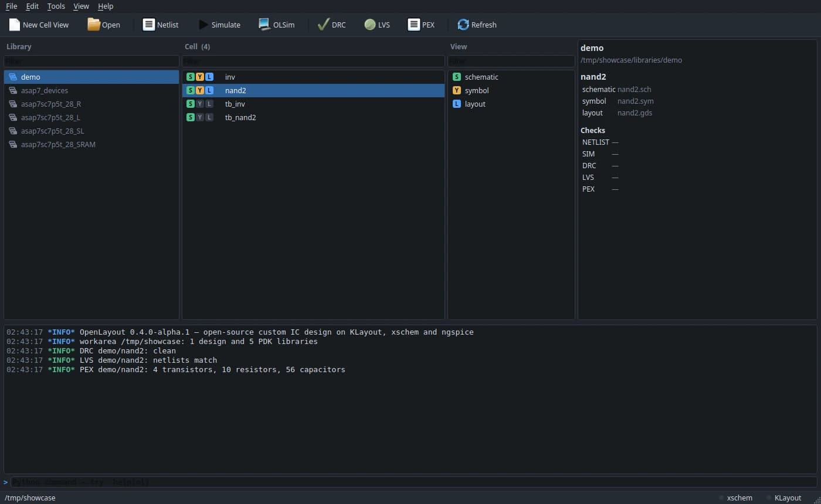Open the Edit menu
This screenshot has width=821, height=504.
(x=32, y=6)
